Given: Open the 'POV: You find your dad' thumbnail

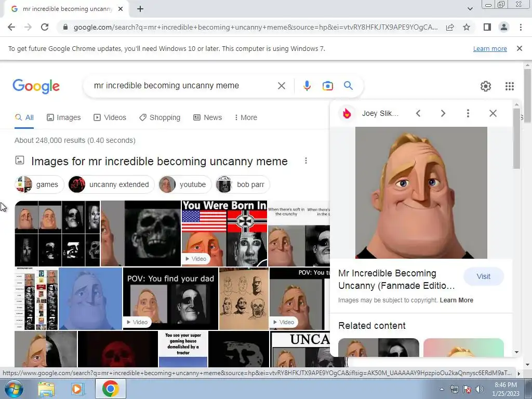Looking at the screenshot, I should [x=170, y=299].
